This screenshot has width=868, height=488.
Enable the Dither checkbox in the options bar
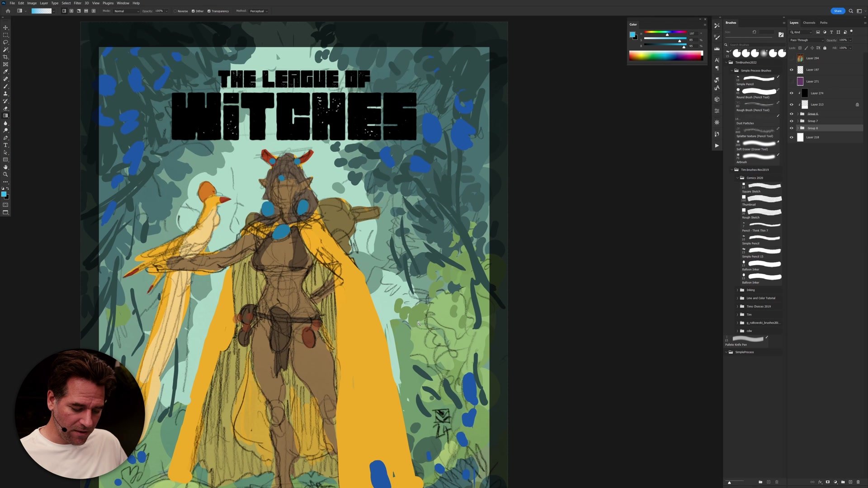[x=193, y=11]
